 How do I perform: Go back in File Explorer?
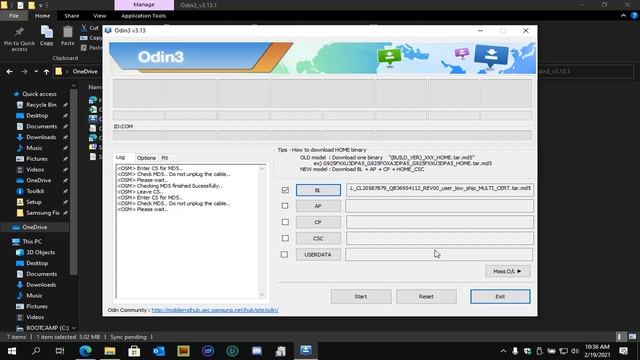[9, 71]
